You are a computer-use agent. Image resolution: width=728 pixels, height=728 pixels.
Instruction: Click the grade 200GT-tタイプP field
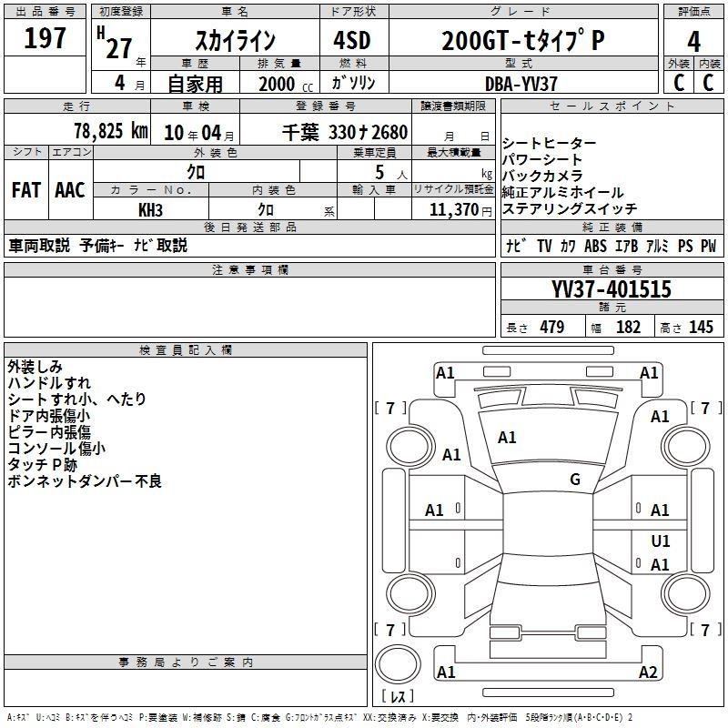[x=523, y=40]
